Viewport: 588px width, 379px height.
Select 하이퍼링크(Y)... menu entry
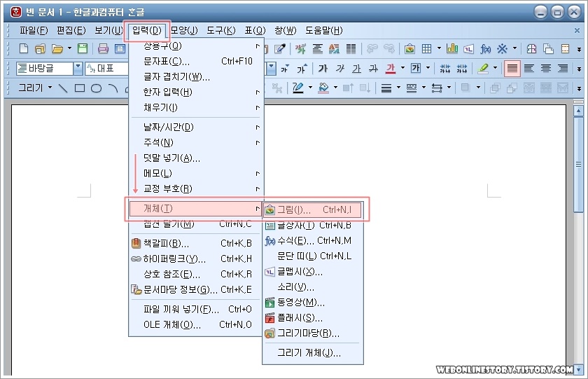point(197,259)
